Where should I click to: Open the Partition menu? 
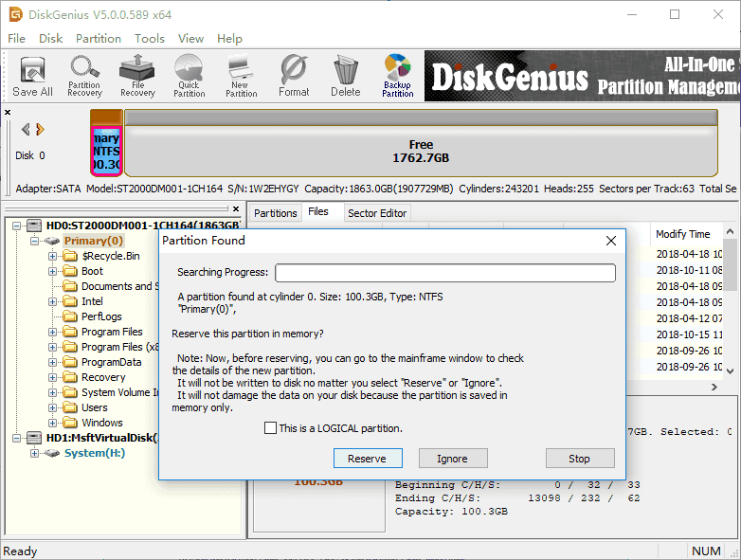click(99, 38)
